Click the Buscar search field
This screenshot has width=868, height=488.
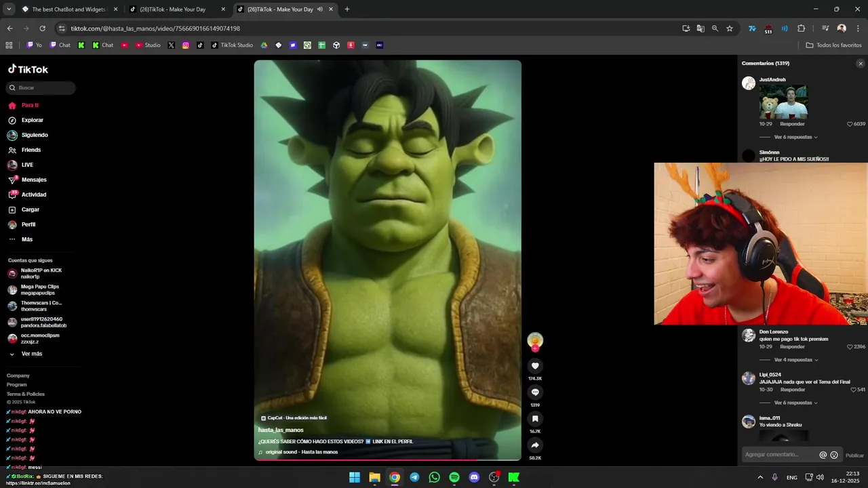click(41, 87)
